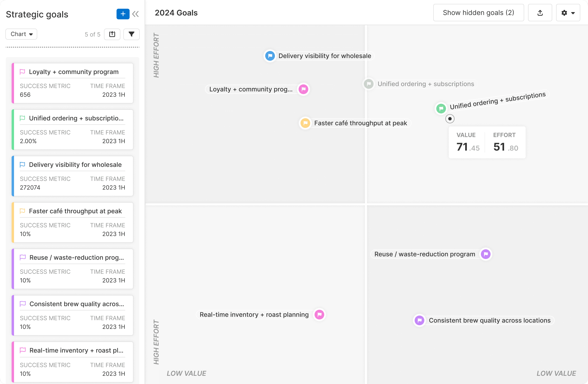Click Loyalty + community pink flag marker
Image resolution: width=588 pixels, height=384 pixels.
(303, 89)
